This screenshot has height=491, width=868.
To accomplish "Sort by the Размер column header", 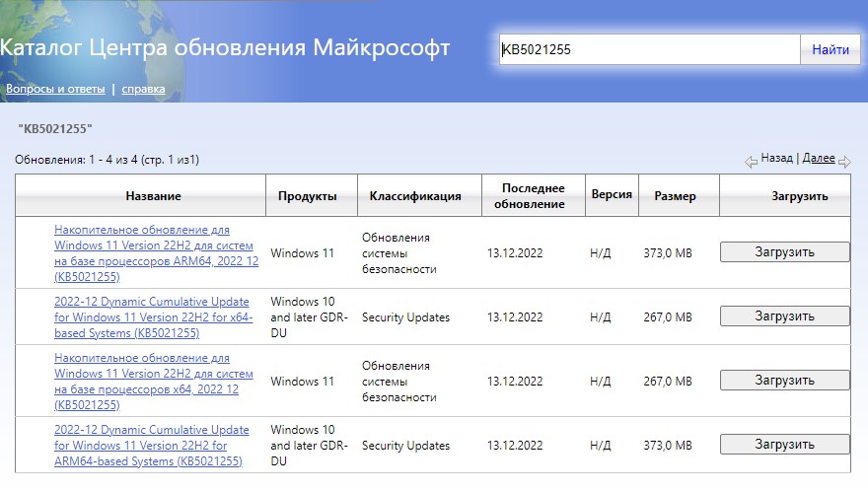I will coord(679,195).
